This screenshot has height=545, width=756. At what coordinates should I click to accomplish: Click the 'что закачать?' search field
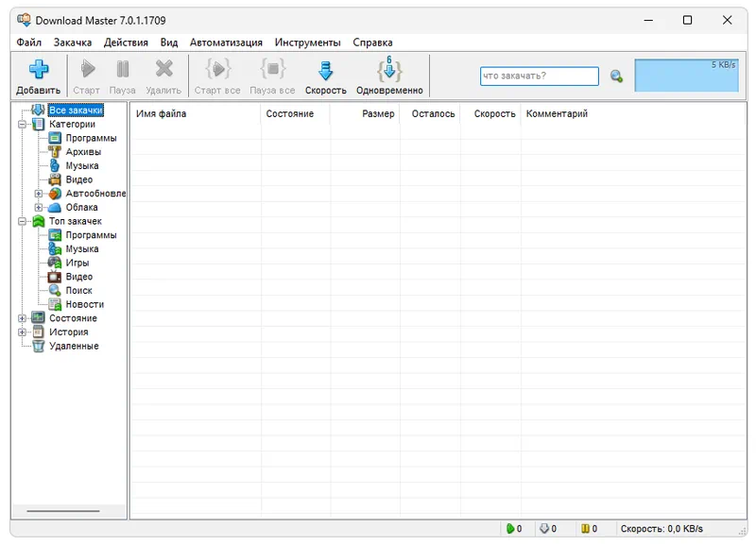(x=539, y=77)
